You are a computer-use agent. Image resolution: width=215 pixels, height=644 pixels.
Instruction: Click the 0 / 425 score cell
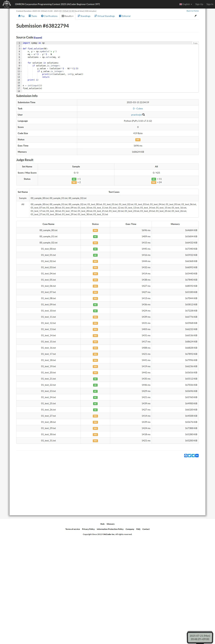156,173
